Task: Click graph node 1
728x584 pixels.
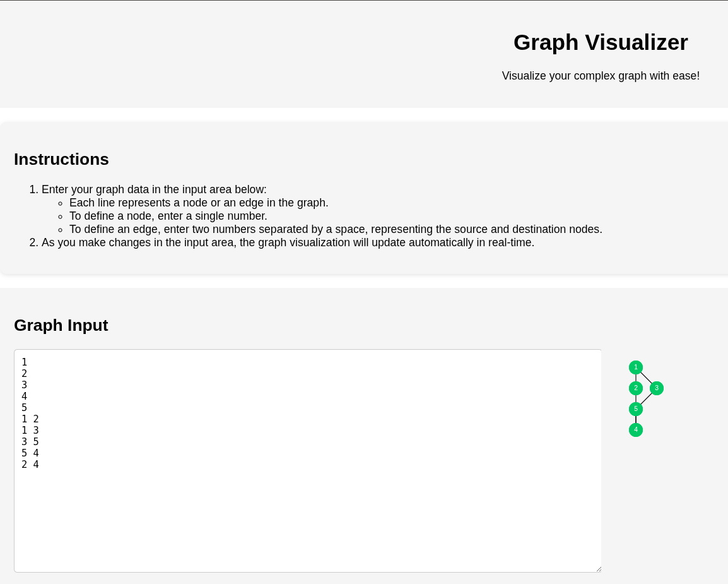Action: click(636, 367)
